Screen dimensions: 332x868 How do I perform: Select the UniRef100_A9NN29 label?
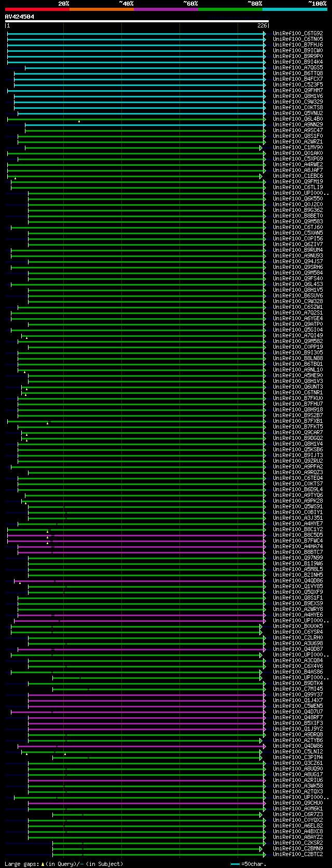point(298,125)
